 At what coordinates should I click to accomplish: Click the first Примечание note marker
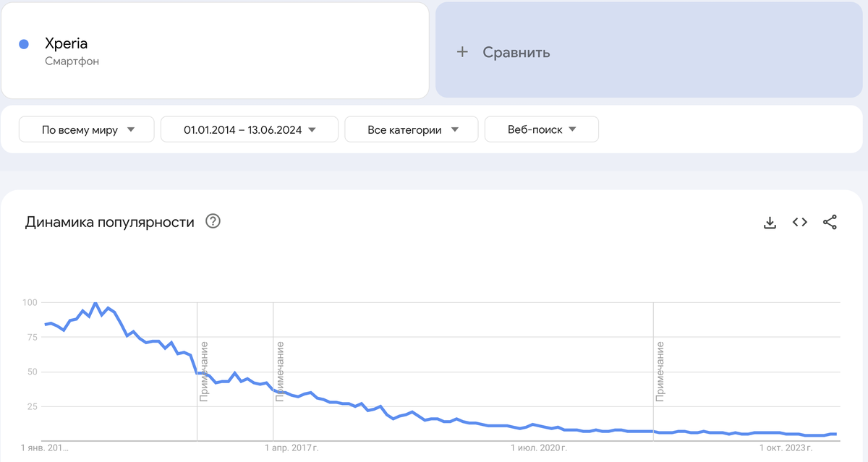click(204, 371)
